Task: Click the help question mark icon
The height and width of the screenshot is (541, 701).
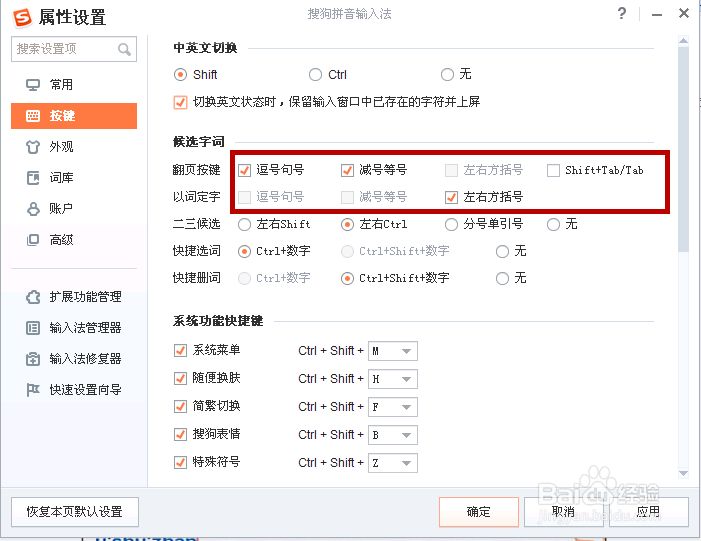Action: pos(622,14)
